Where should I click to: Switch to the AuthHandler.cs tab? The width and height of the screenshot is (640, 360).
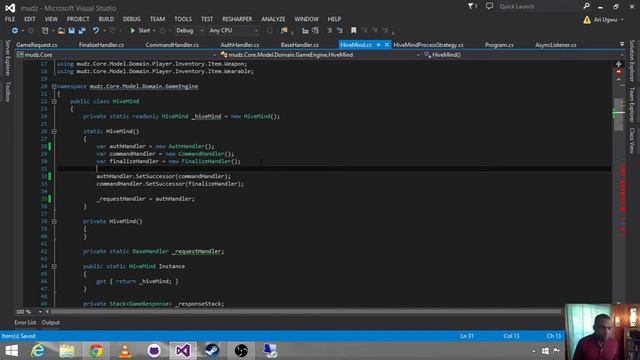click(240, 45)
